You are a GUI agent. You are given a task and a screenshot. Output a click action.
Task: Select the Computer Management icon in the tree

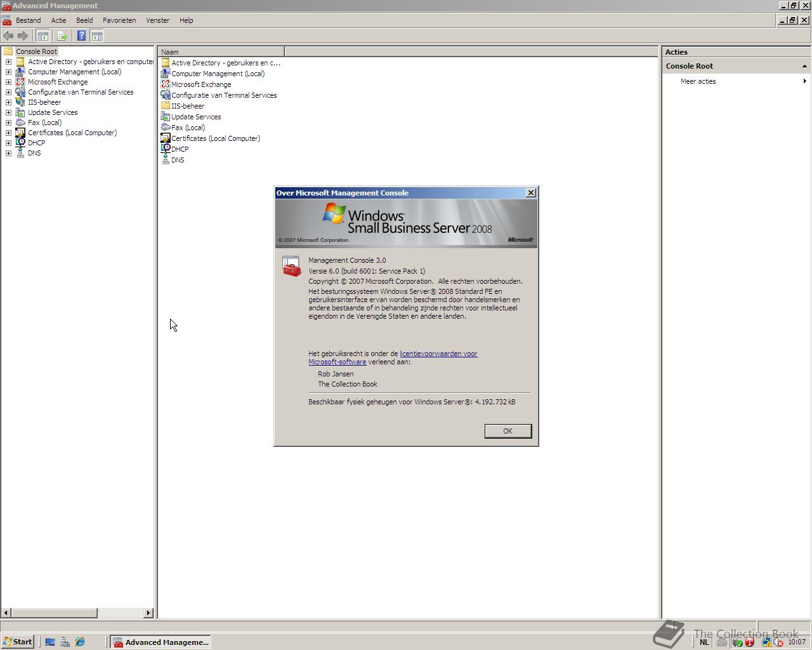coord(20,72)
